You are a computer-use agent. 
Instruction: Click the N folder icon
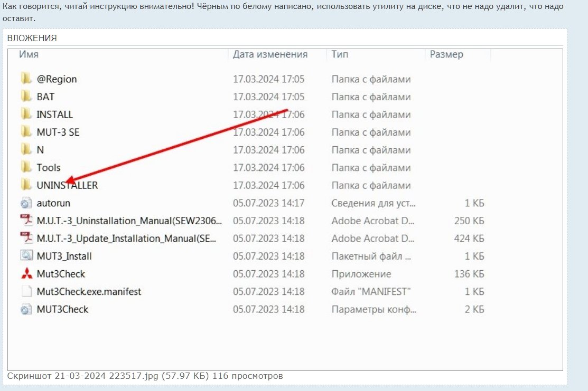[26, 149]
